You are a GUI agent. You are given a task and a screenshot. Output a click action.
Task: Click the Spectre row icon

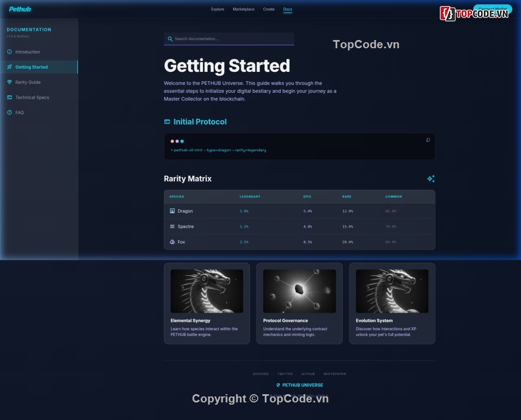[172, 226]
